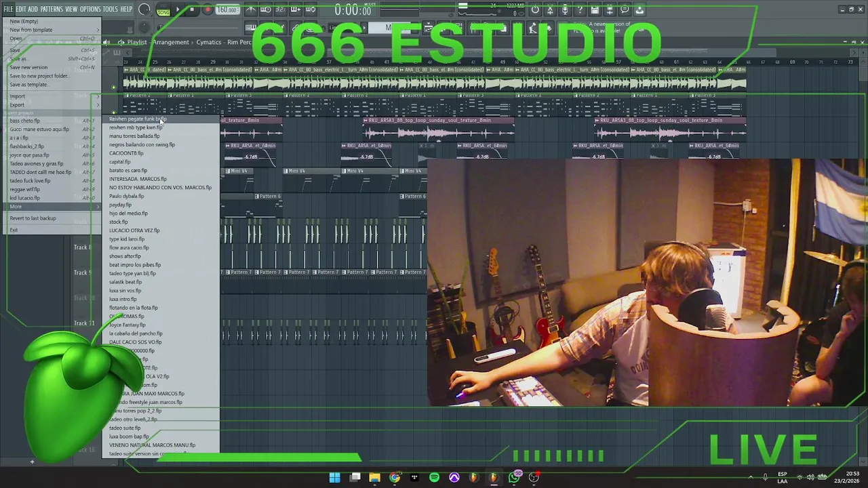Click the red Record button
Screen dimensions: 868x488
pyautogui.click(x=208, y=9)
